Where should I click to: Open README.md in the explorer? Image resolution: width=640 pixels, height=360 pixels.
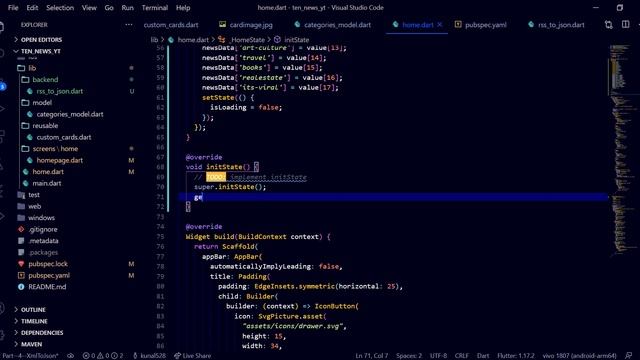tap(47, 287)
